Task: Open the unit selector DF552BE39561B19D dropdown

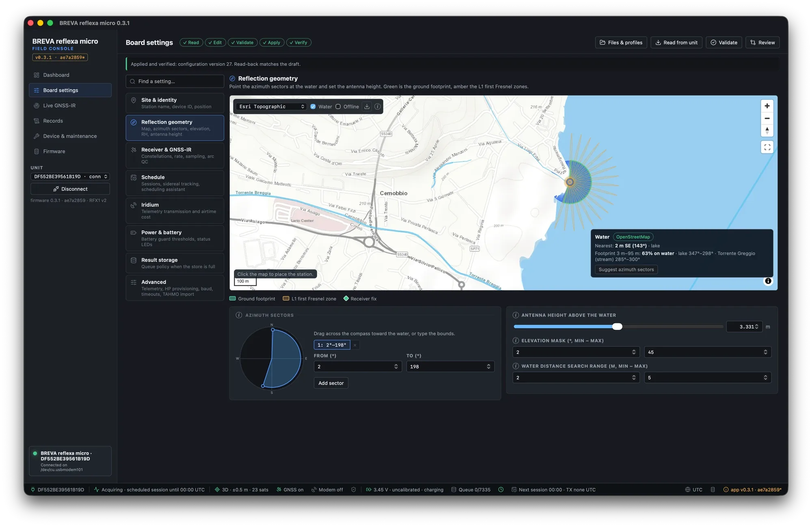Action: tap(70, 176)
